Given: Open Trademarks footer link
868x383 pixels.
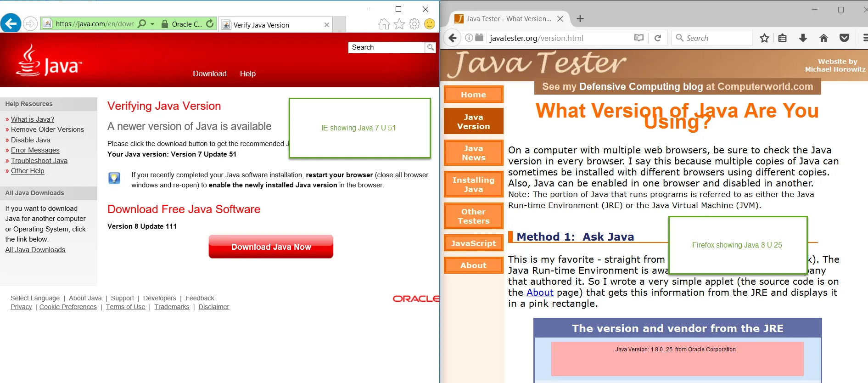Looking at the screenshot, I should [172, 307].
